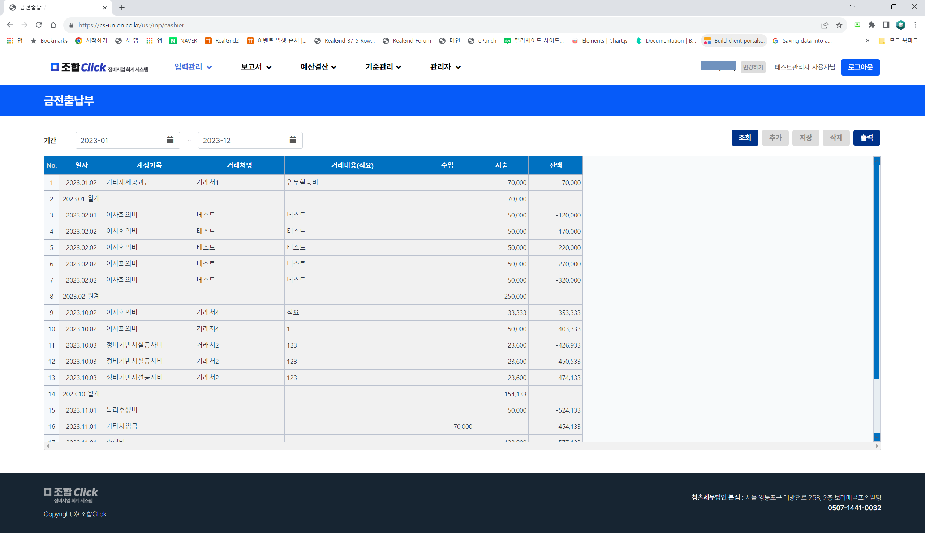Click the start period input 2023-01
The height and width of the screenshot is (560, 925).
coord(120,141)
